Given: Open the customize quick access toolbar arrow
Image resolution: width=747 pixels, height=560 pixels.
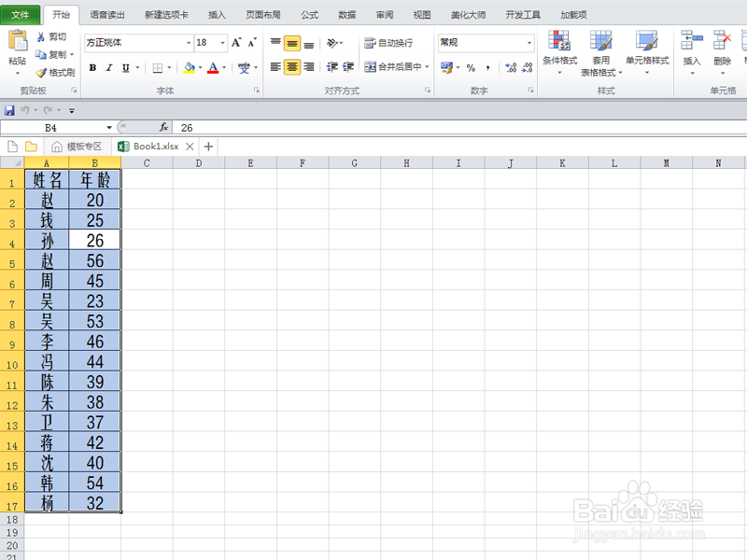Looking at the screenshot, I should [72, 110].
